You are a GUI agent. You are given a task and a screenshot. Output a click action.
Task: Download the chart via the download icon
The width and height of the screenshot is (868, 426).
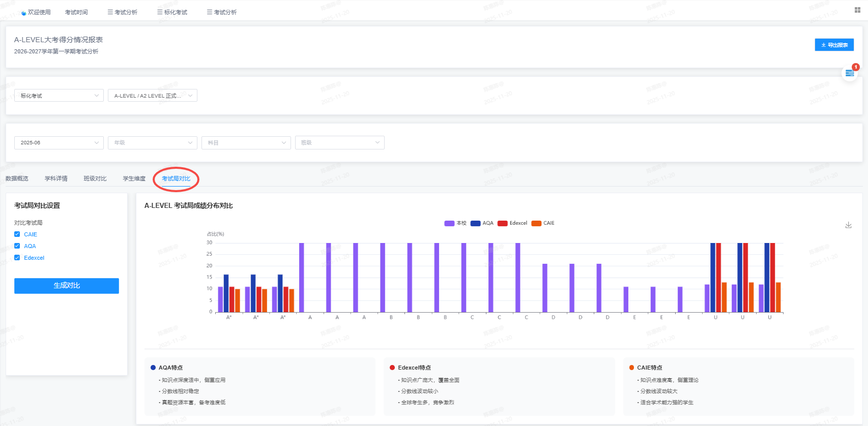[x=848, y=225]
